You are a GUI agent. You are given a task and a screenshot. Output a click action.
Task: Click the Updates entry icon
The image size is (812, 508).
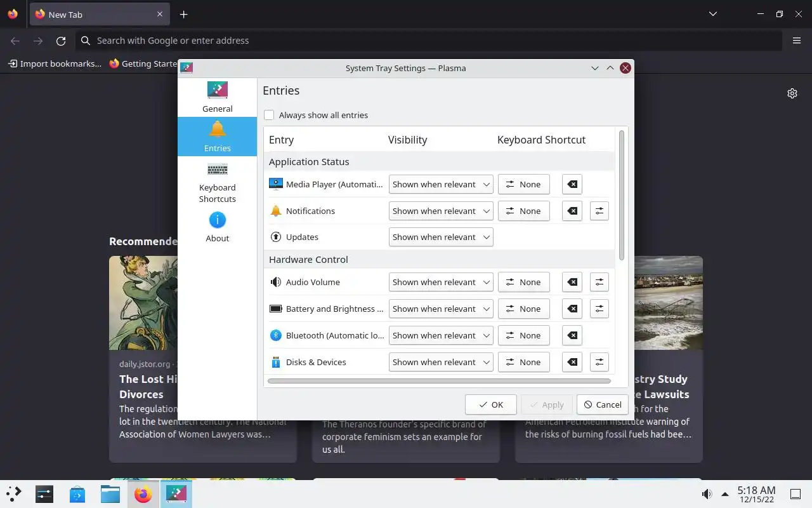tap(275, 237)
